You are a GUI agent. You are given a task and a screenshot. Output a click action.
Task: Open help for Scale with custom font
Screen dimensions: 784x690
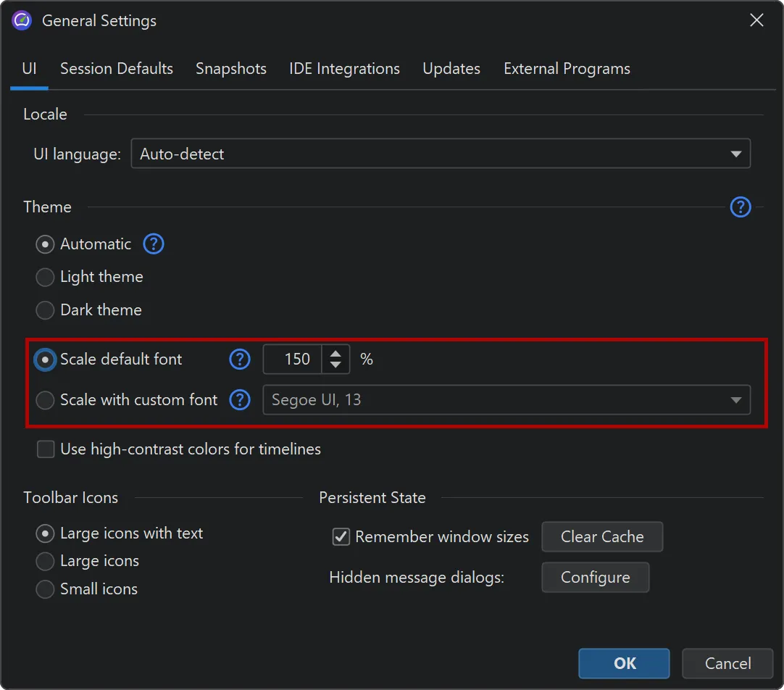[x=240, y=400]
